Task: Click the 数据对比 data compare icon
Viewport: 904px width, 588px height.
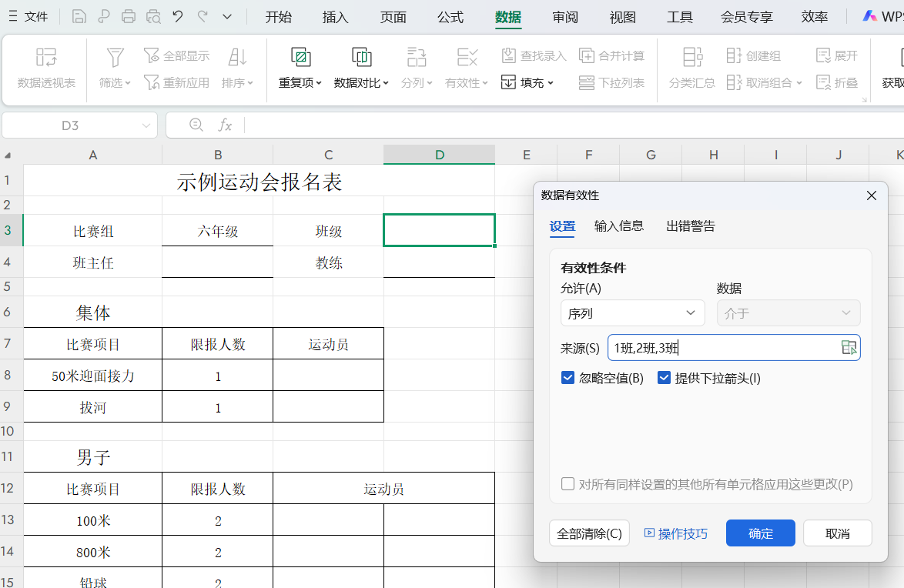Action: pyautogui.click(x=361, y=57)
